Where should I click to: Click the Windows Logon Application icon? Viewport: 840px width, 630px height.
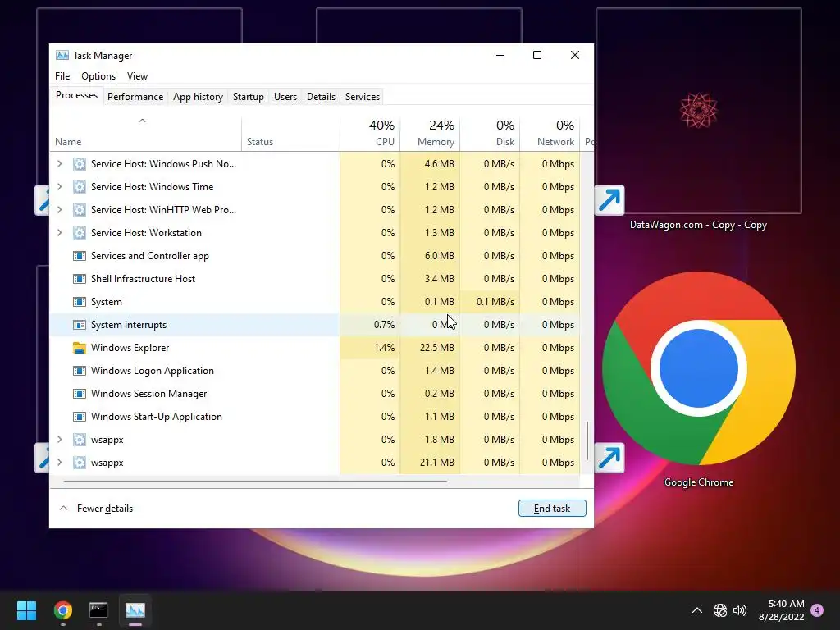(x=80, y=371)
